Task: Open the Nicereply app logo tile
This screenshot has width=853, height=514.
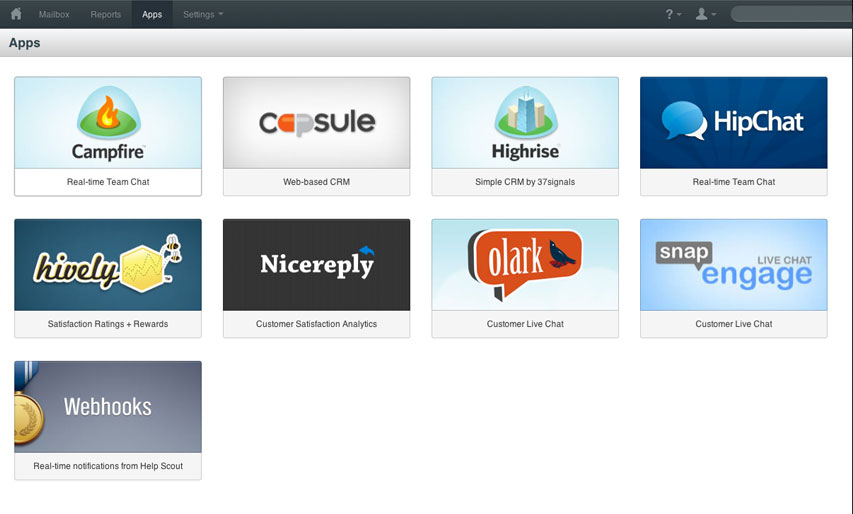Action: click(317, 265)
